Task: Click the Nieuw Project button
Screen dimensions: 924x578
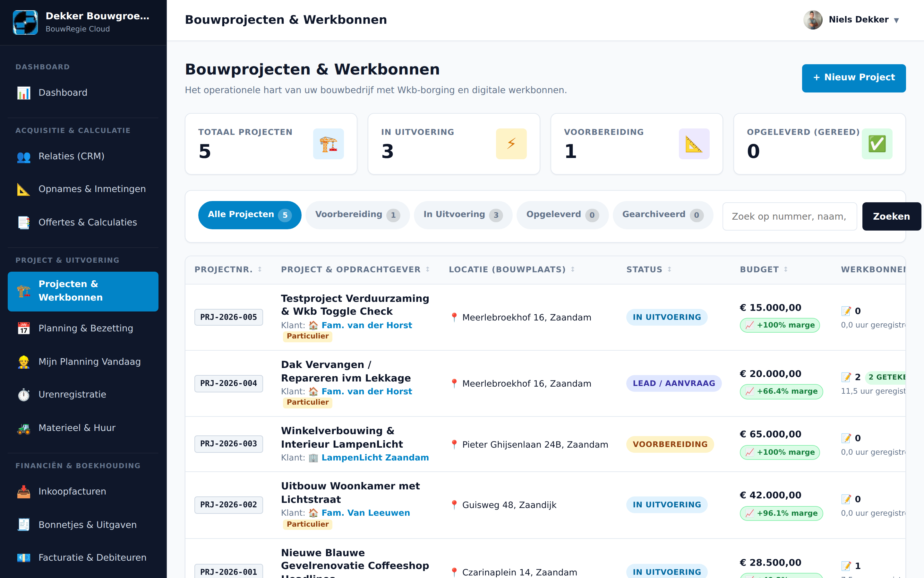Action: coord(854,78)
